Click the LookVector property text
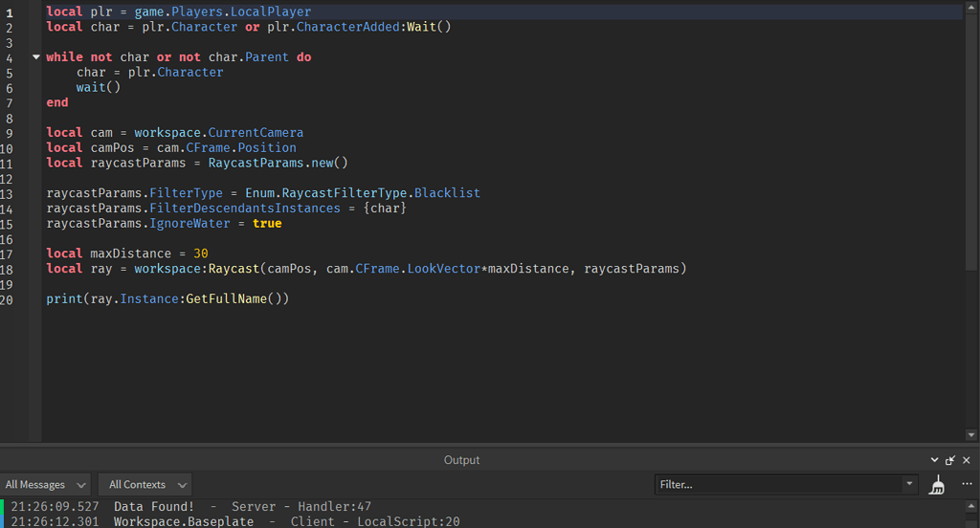980x528 pixels. point(444,268)
